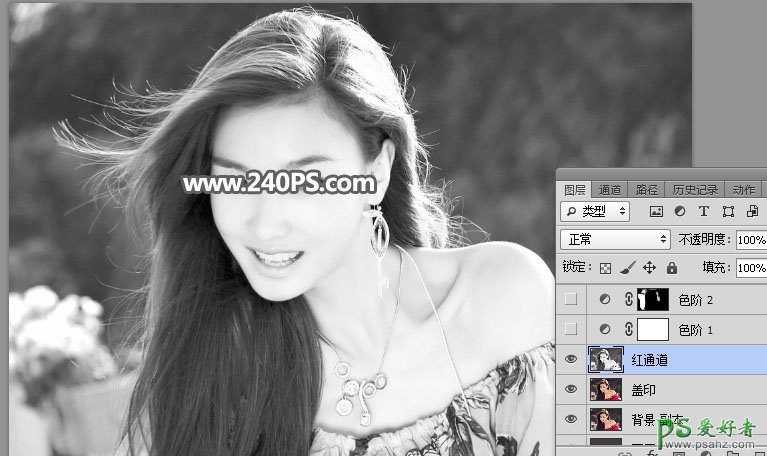Image resolution: width=767 pixels, height=456 pixels.
Task: Hide the 背景 副本 layer
Action: (571, 419)
